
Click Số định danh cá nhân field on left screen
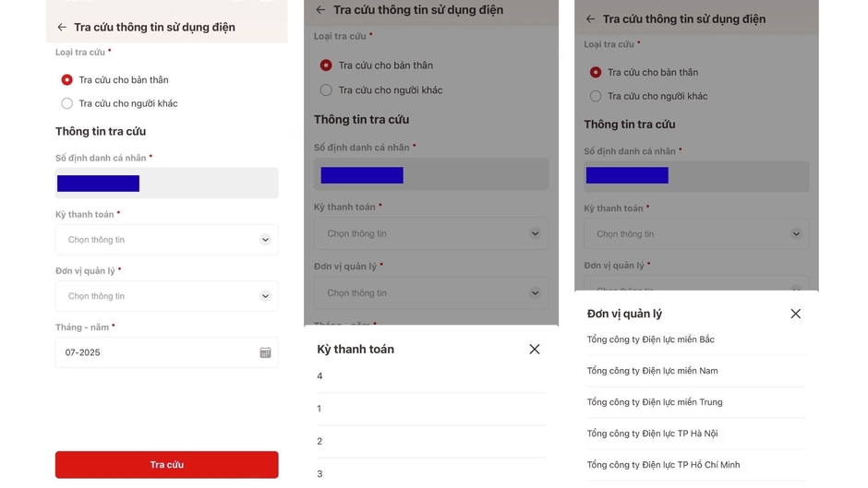[x=166, y=184]
